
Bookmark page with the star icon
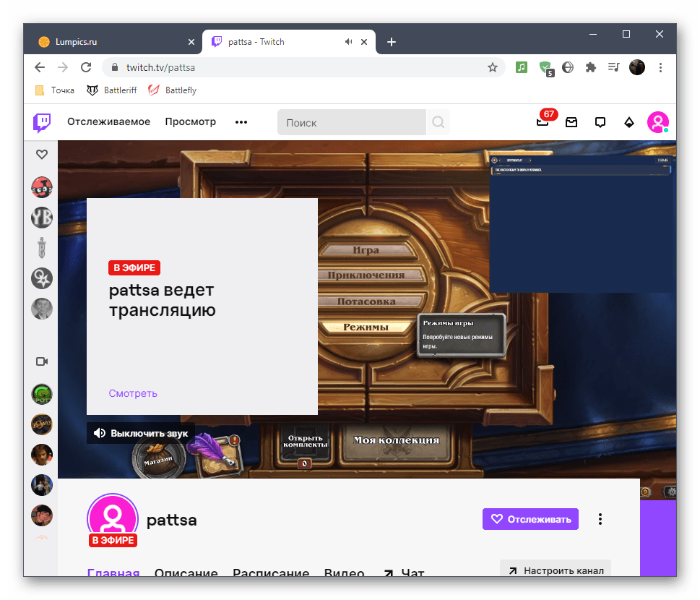493,67
